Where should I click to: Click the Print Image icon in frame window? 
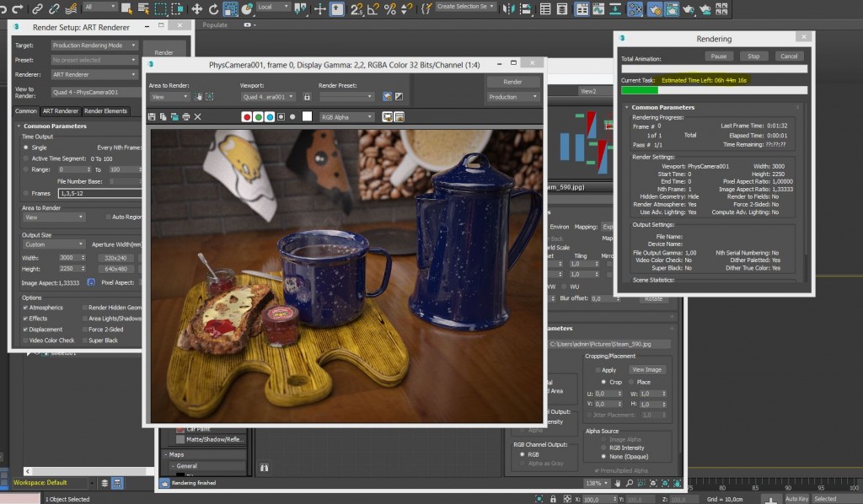tap(185, 116)
